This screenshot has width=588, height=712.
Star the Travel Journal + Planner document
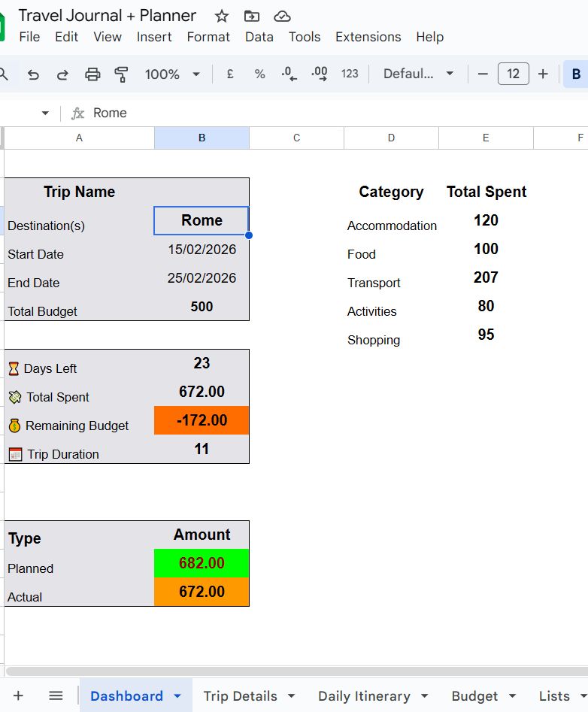(221, 17)
